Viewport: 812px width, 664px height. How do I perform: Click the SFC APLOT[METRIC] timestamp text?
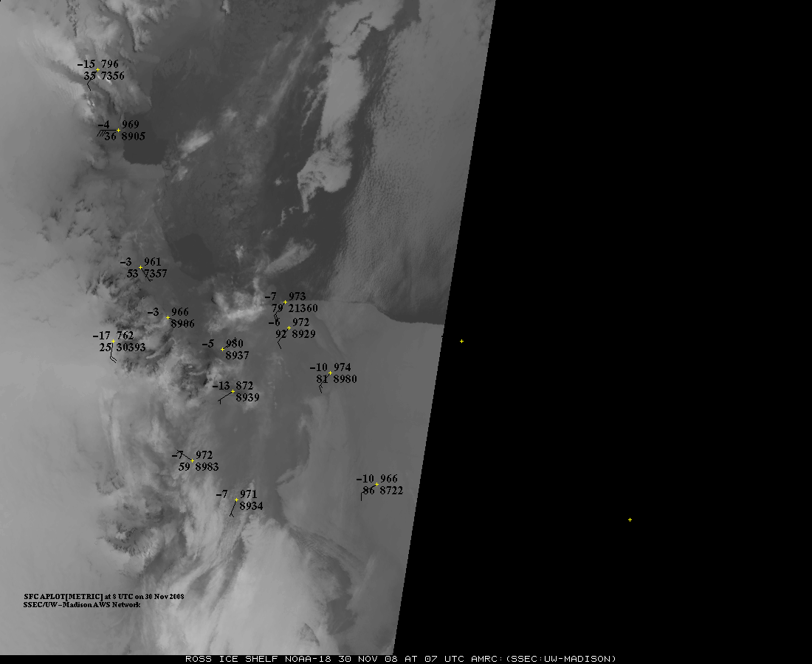pyautogui.click(x=104, y=597)
